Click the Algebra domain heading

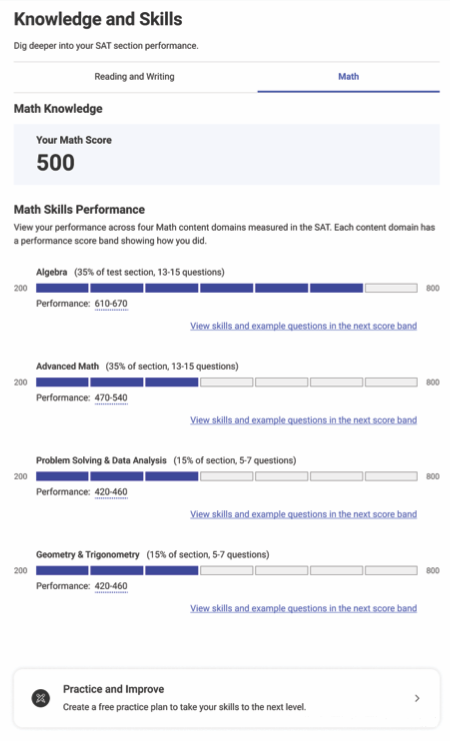52,272
